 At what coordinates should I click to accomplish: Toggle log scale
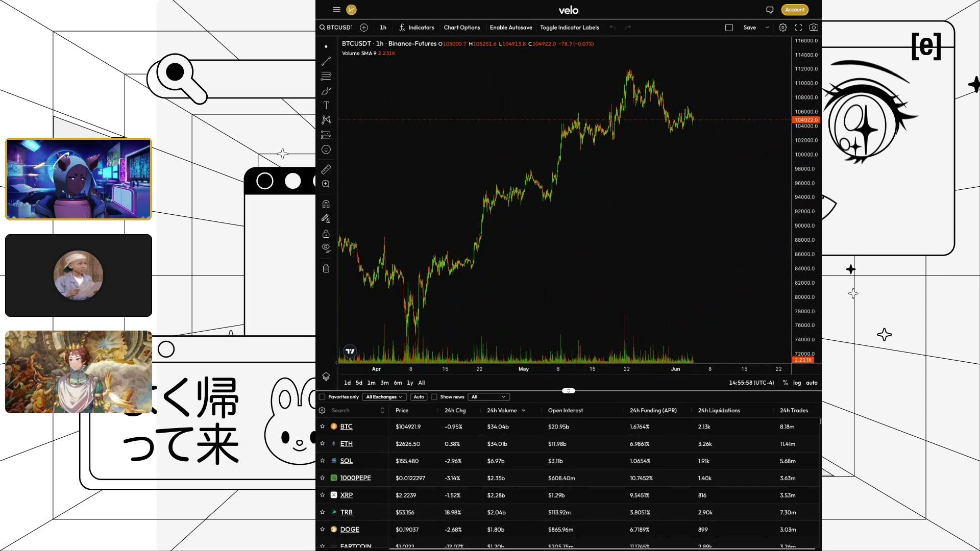(797, 383)
